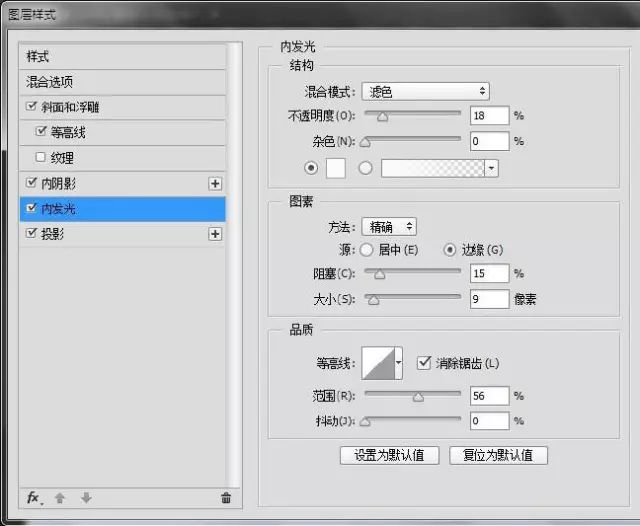Open the 方法 dropdown showing 精确
Image resolution: width=640 pixels, height=526 pixels.
coord(389,226)
